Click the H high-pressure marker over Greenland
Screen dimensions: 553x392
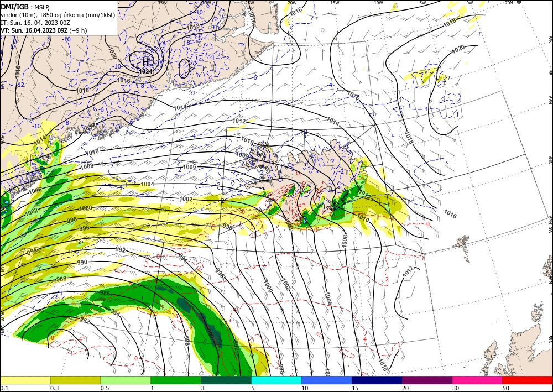[145, 62]
